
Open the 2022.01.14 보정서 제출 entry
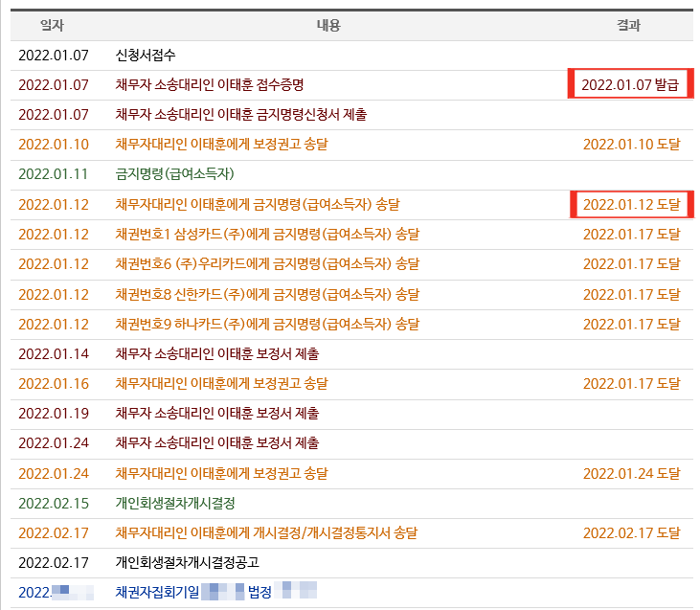[x=217, y=354]
